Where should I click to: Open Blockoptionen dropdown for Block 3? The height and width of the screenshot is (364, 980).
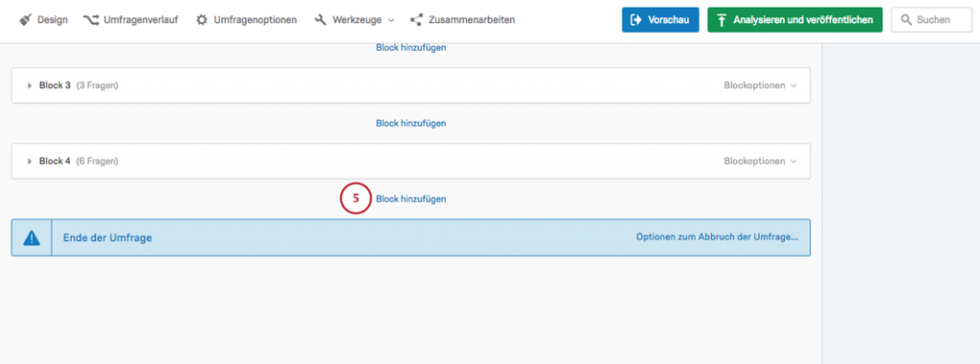pos(760,85)
